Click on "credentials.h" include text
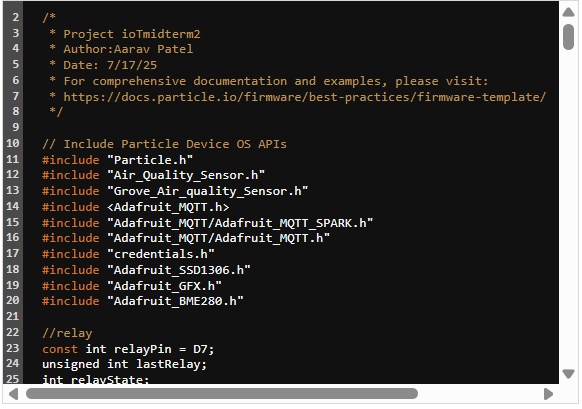582x409 pixels. (x=161, y=254)
